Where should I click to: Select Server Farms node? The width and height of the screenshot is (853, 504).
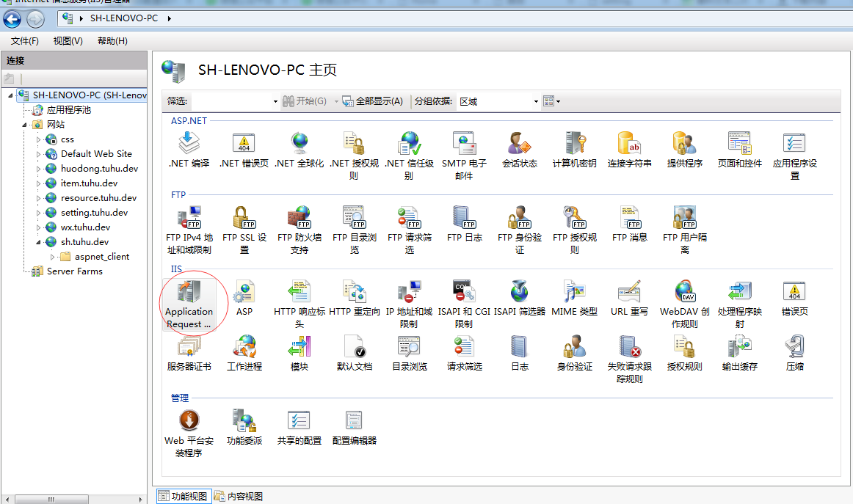68,271
